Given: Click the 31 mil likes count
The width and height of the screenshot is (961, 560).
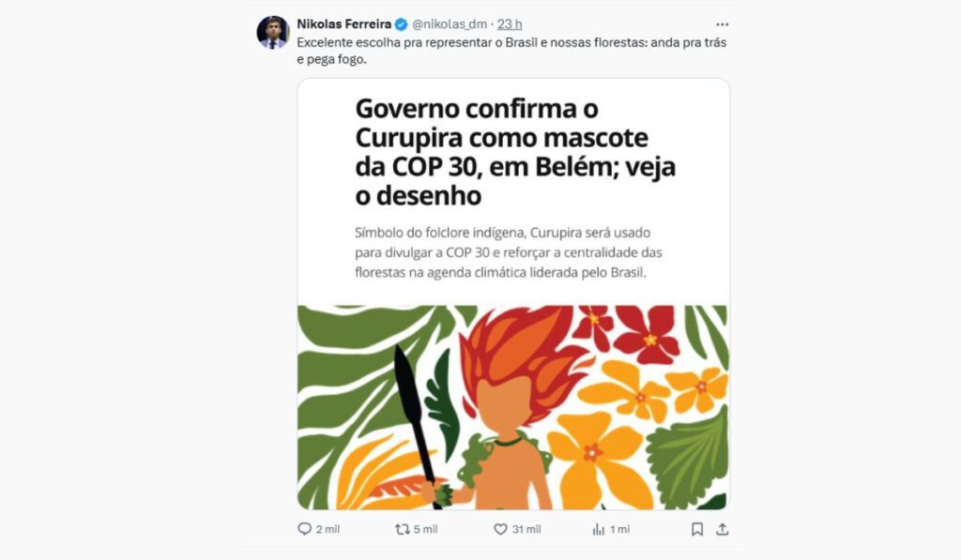Looking at the screenshot, I should click(x=526, y=530).
